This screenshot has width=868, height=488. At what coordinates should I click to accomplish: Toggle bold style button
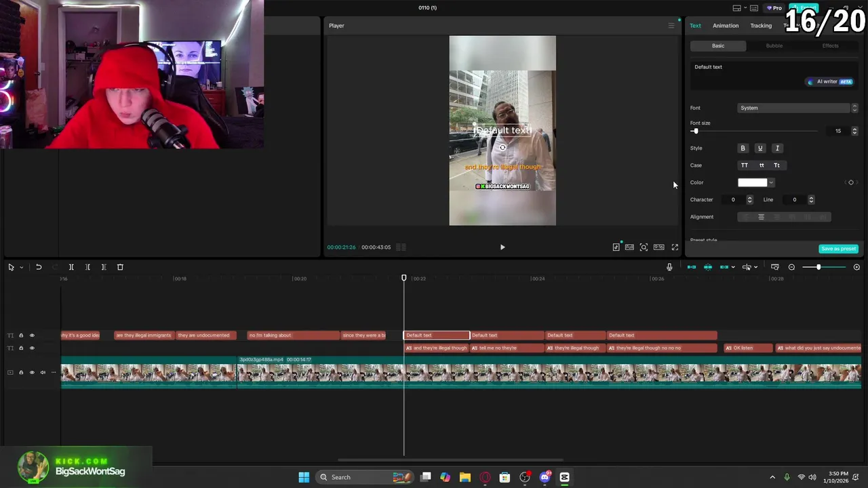click(x=743, y=148)
